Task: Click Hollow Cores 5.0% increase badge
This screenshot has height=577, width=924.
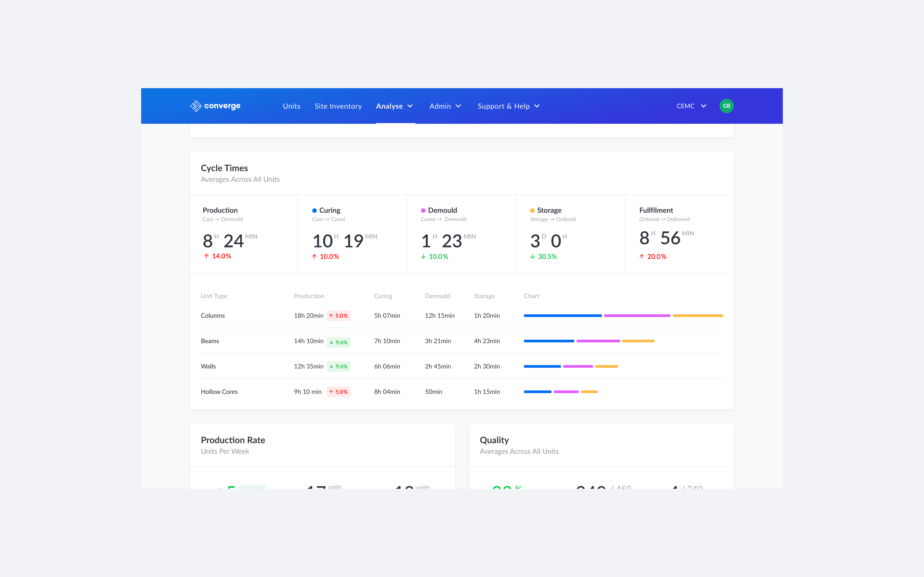Action: coord(338,391)
